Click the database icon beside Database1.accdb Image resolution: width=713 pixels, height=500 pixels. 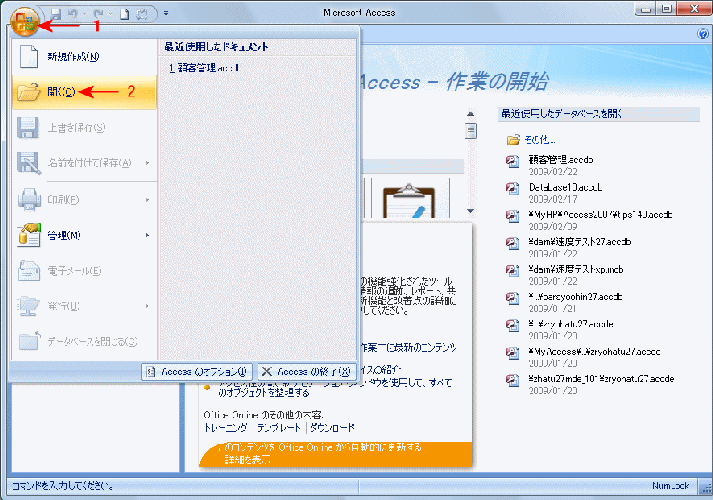[x=512, y=189]
